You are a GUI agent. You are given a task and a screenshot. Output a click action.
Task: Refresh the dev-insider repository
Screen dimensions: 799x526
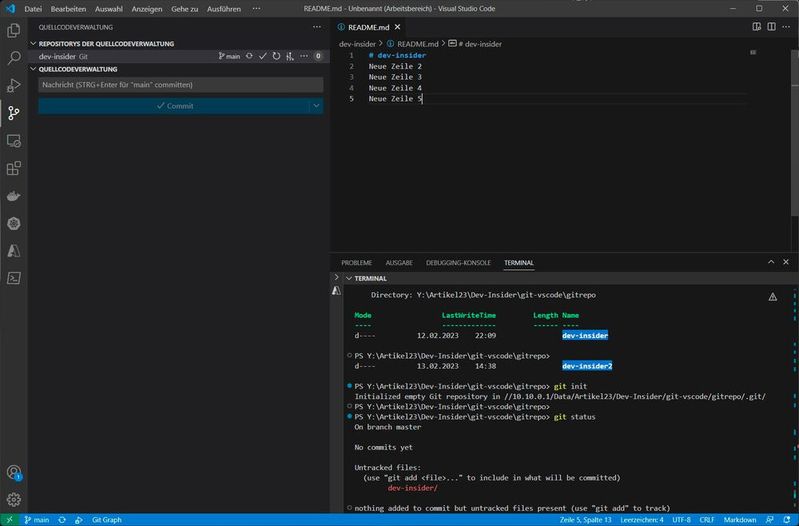tap(276, 56)
